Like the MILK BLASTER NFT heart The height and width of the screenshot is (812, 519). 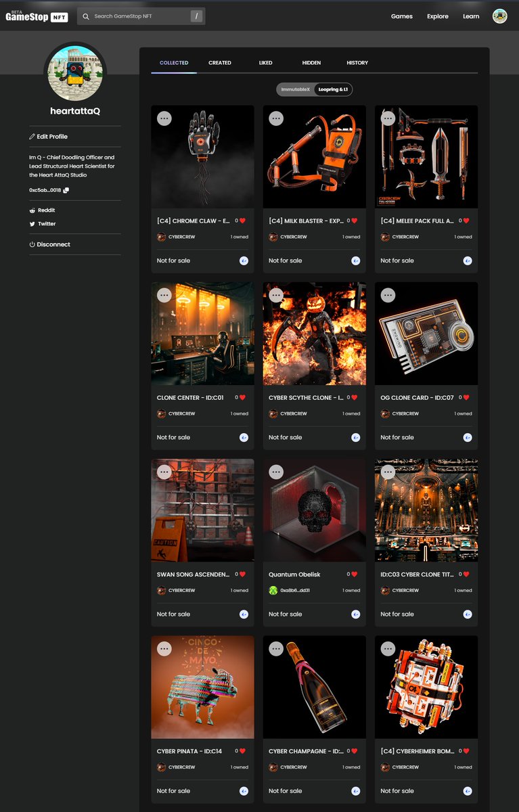tap(354, 221)
